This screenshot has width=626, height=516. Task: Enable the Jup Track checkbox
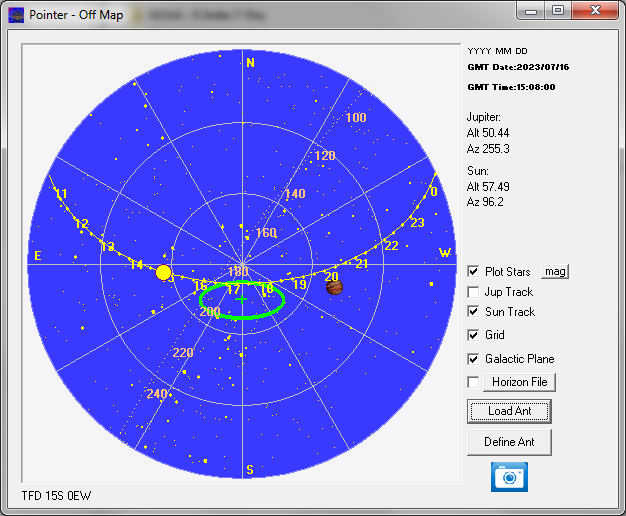473,292
